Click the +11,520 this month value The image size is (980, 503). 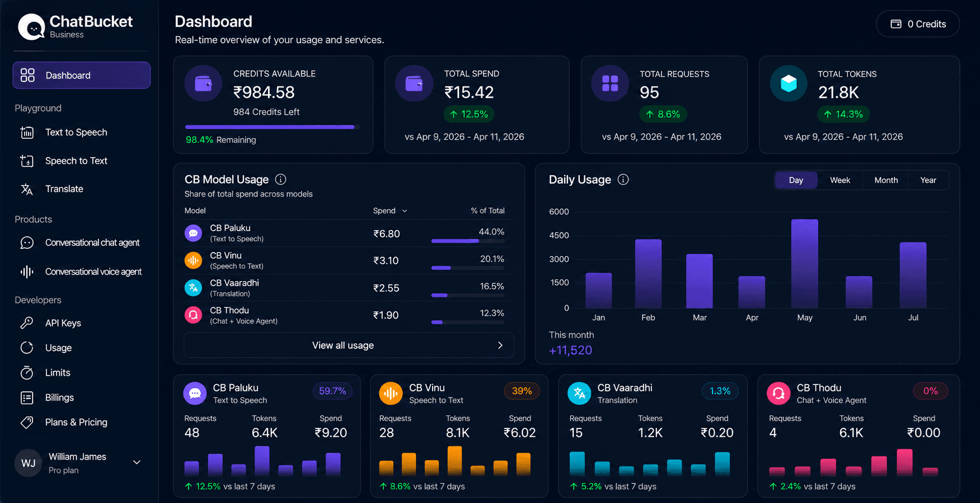point(570,350)
